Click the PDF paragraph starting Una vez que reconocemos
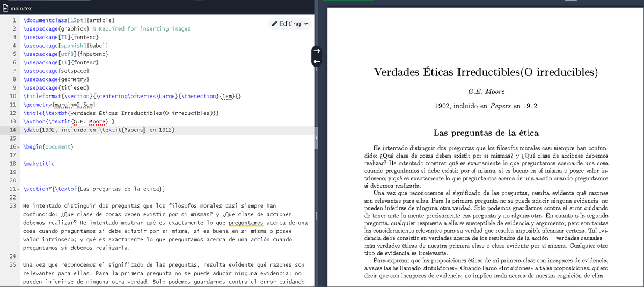644x287 pixels. [486, 223]
